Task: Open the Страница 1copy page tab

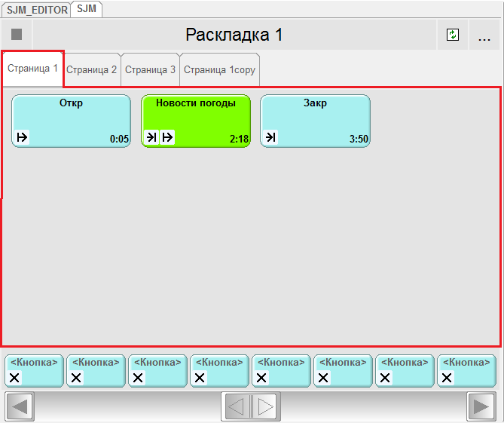Action: (x=219, y=70)
